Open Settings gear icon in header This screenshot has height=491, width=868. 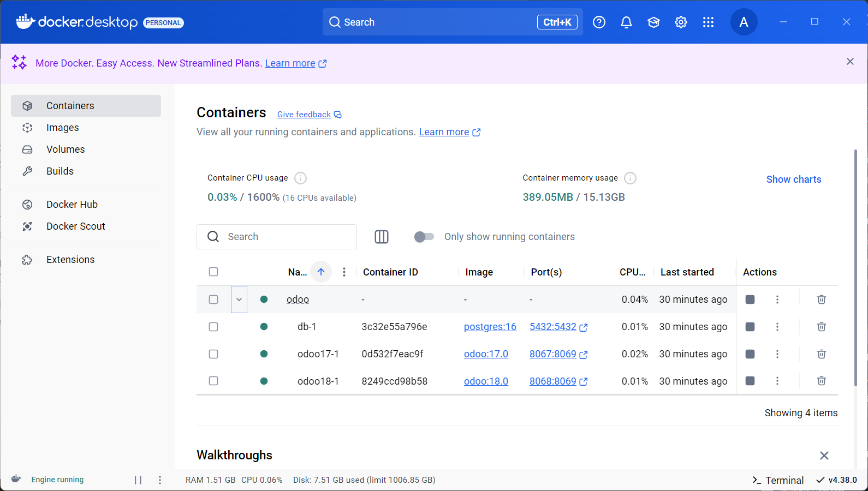point(681,22)
